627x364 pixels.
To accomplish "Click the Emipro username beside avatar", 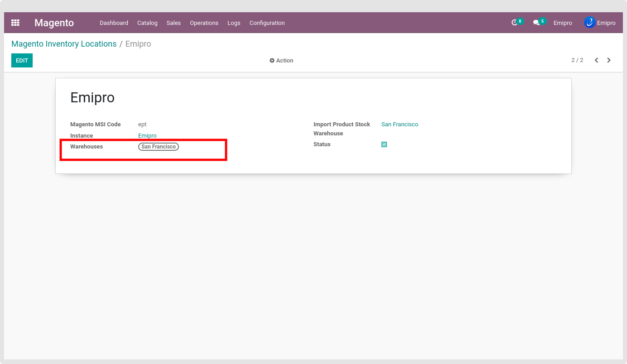I will click(606, 23).
